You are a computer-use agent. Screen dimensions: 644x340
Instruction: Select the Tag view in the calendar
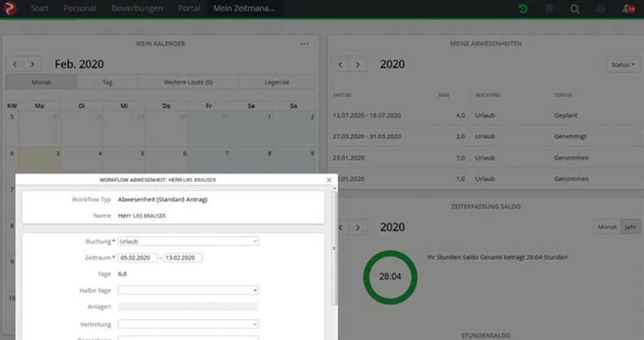click(107, 82)
